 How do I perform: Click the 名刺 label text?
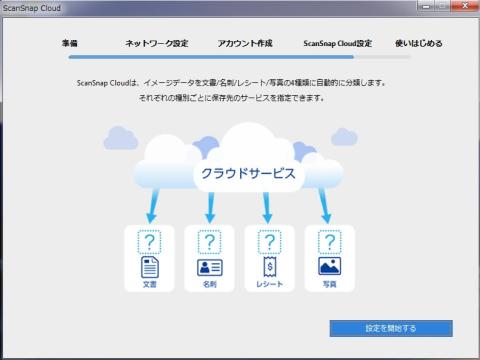(210, 284)
